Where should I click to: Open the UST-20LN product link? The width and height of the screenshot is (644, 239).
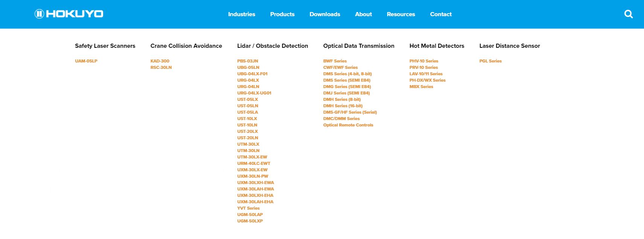tap(248, 138)
